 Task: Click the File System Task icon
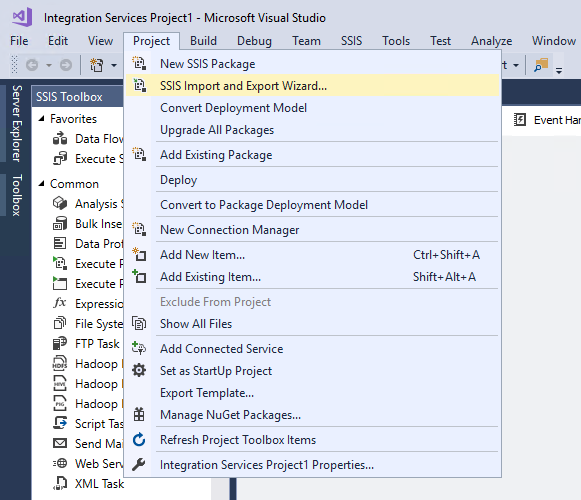coord(60,323)
